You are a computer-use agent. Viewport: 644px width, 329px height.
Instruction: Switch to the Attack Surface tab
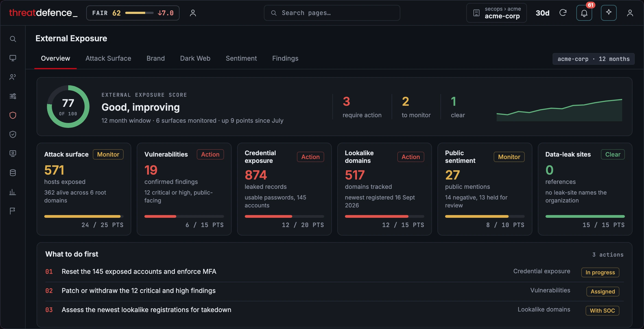pos(108,58)
